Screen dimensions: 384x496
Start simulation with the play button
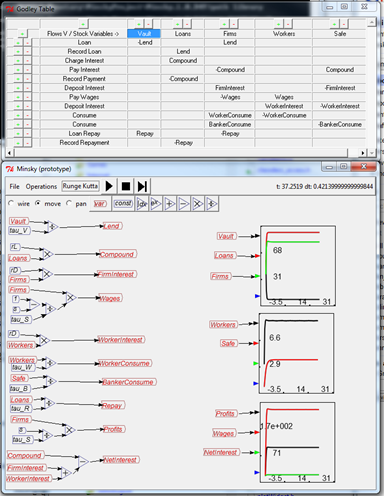point(109,186)
